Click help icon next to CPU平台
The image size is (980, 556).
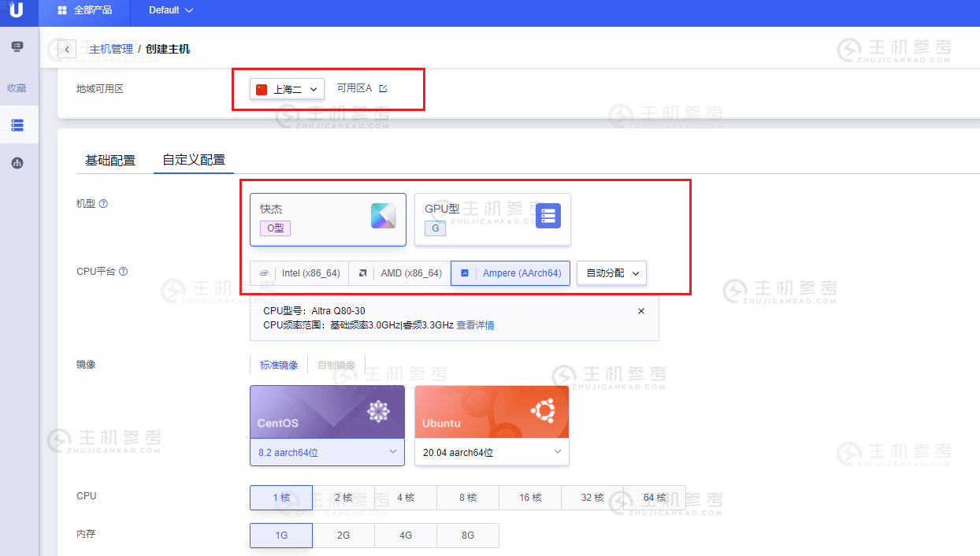point(123,272)
